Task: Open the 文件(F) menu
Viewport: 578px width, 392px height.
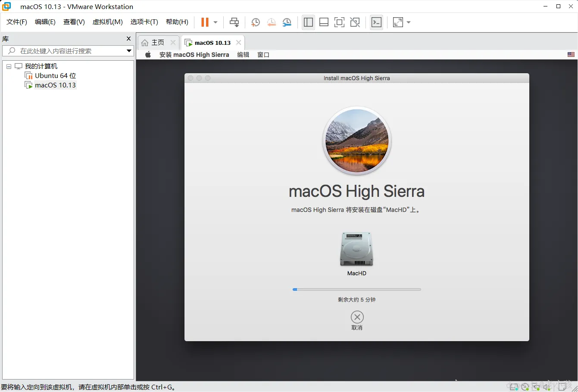Action: [x=17, y=22]
